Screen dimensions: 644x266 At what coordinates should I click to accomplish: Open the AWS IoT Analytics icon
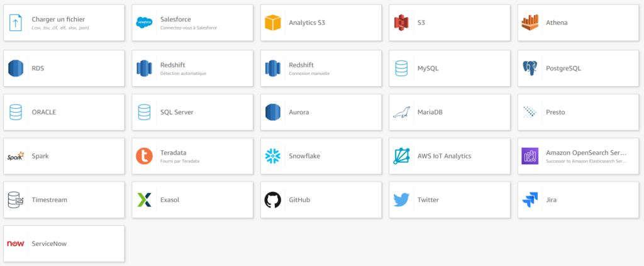401,156
